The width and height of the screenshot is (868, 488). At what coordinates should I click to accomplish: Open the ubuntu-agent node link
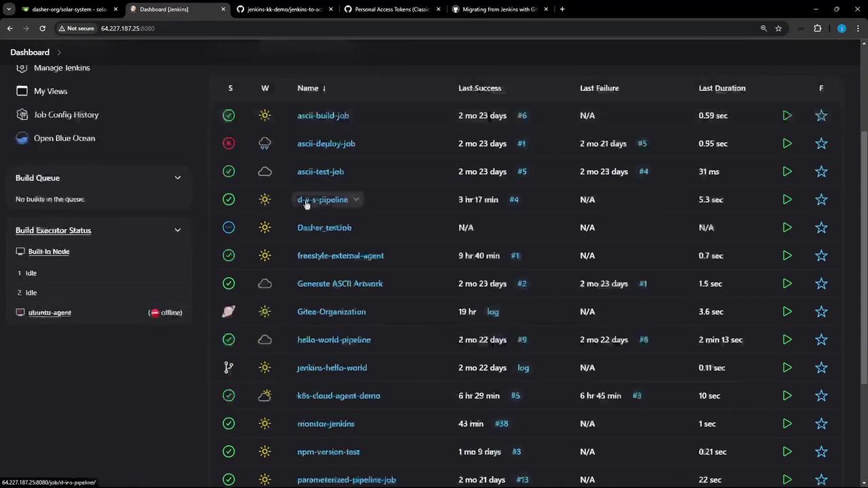click(50, 312)
